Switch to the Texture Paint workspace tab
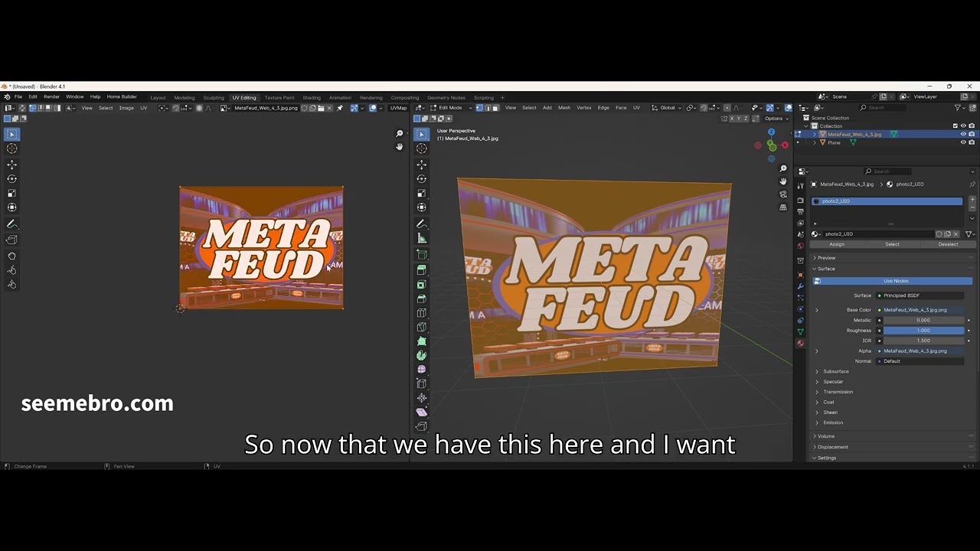980x551 pixels. tap(279, 98)
